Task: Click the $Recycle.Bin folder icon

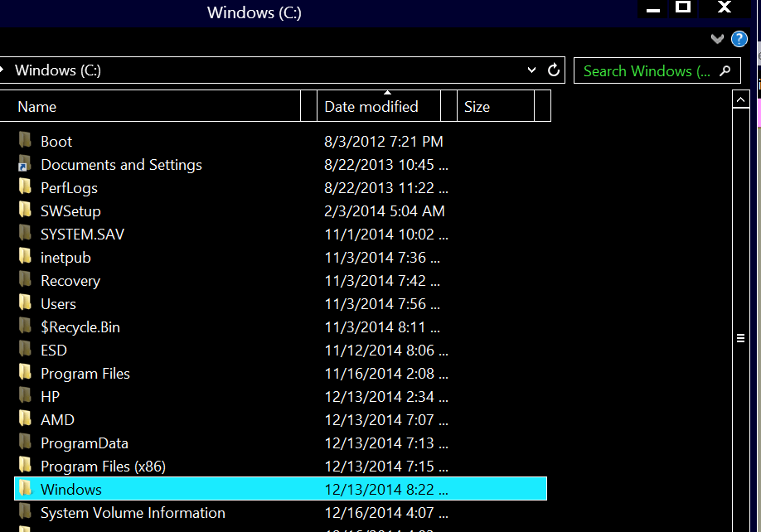Action: 25,326
